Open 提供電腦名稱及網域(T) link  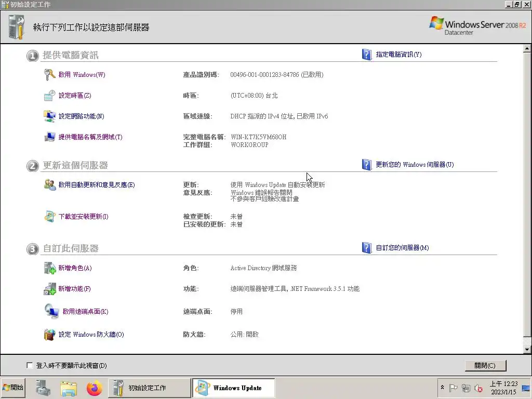pyautogui.click(x=90, y=137)
